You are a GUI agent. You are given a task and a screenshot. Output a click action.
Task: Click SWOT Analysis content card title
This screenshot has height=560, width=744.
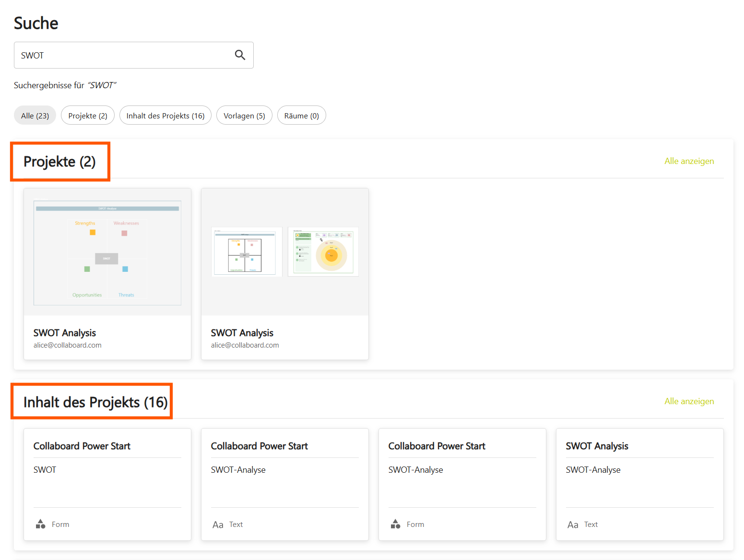pos(597,446)
